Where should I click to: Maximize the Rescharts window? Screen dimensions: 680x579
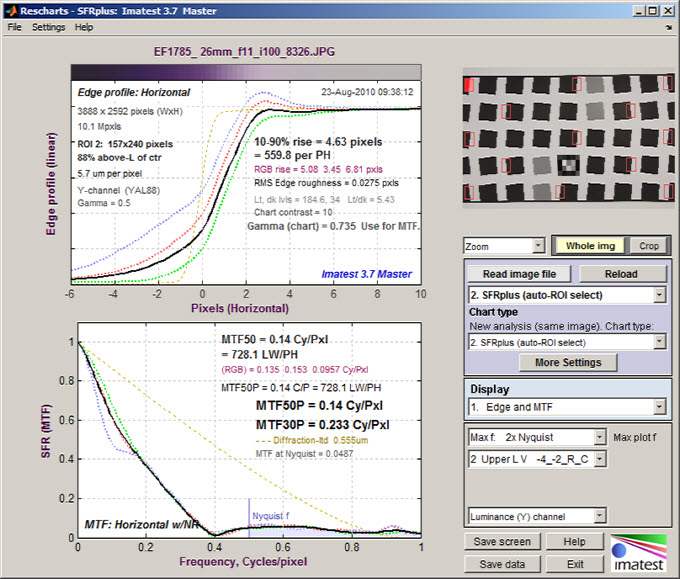[652, 11]
